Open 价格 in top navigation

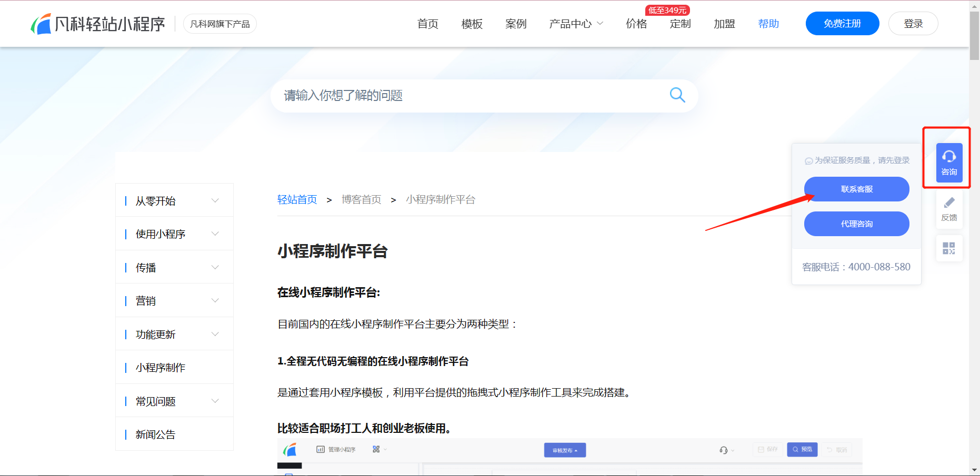(636, 24)
